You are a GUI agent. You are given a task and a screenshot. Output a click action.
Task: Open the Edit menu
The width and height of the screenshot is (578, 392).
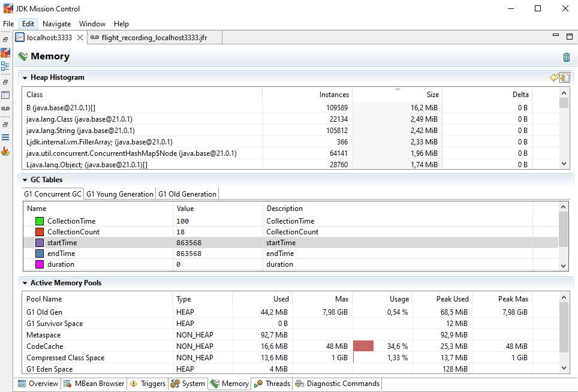coord(28,23)
